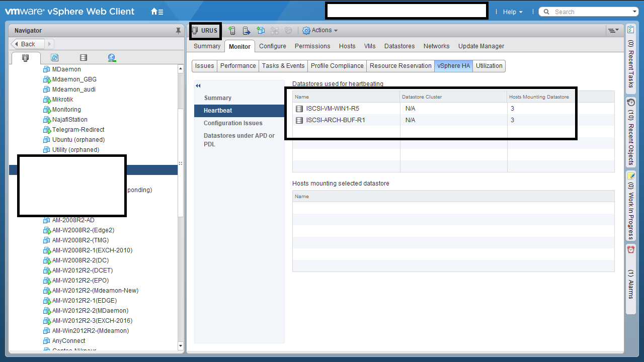Image resolution: width=644 pixels, height=362 pixels.
Task: Open the VMs and Templates navigator view
Action: pyautogui.click(x=55, y=58)
